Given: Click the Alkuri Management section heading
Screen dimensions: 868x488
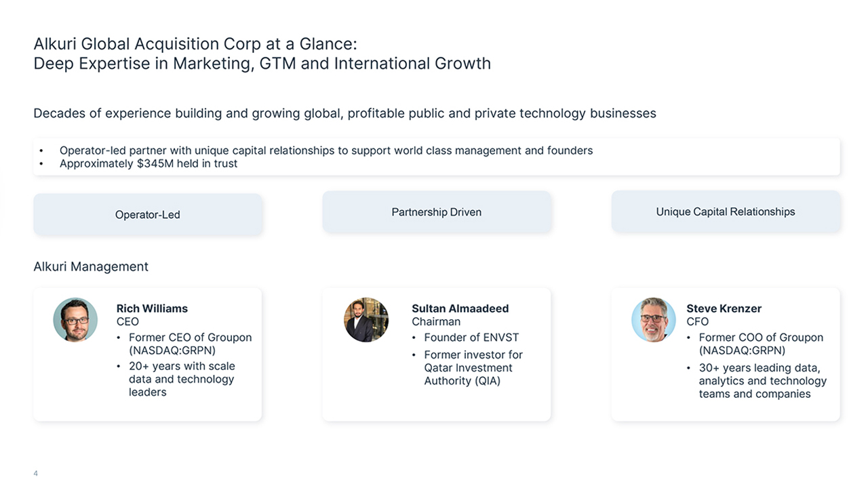Looking at the screenshot, I should 91,266.
